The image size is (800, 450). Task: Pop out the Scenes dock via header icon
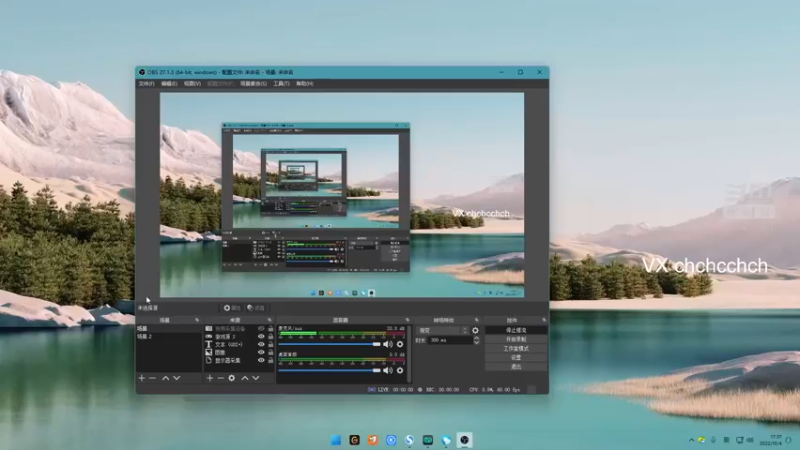coord(197,320)
